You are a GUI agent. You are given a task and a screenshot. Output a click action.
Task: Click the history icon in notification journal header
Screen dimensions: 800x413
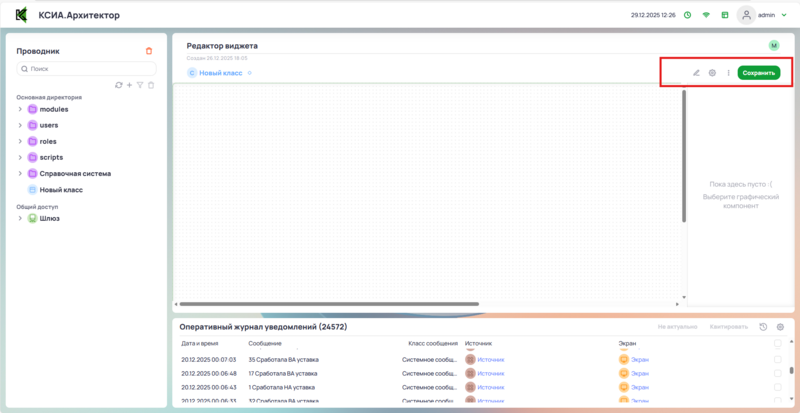pos(763,327)
